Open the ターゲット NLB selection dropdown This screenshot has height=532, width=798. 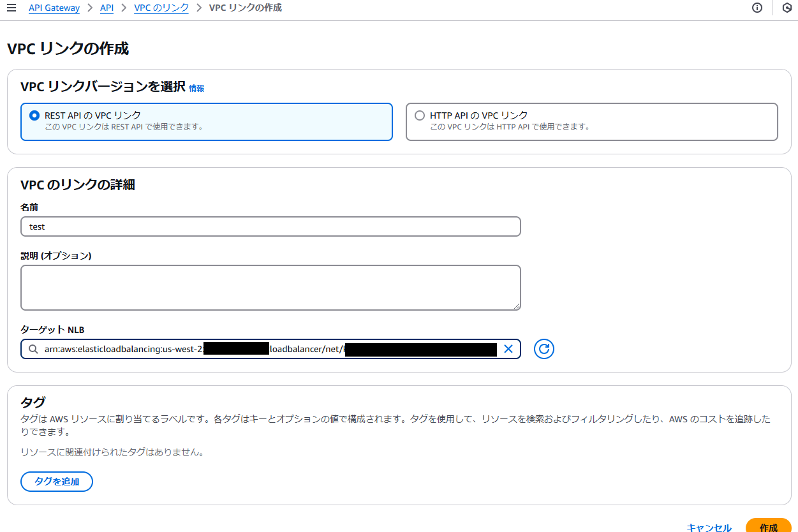click(268, 349)
